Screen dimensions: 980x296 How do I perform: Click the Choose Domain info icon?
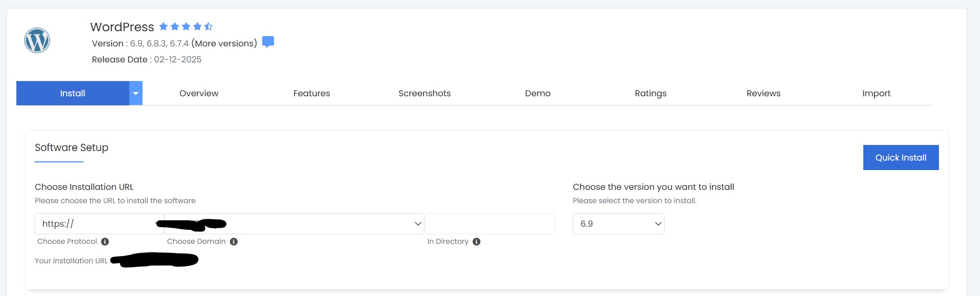pos(234,242)
